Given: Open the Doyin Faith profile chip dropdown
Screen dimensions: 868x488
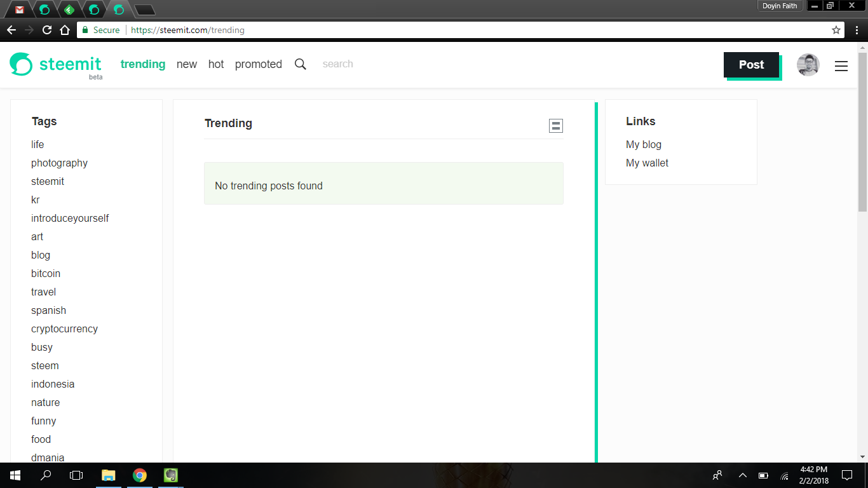Looking at the screenshot, I should [780, 6].
